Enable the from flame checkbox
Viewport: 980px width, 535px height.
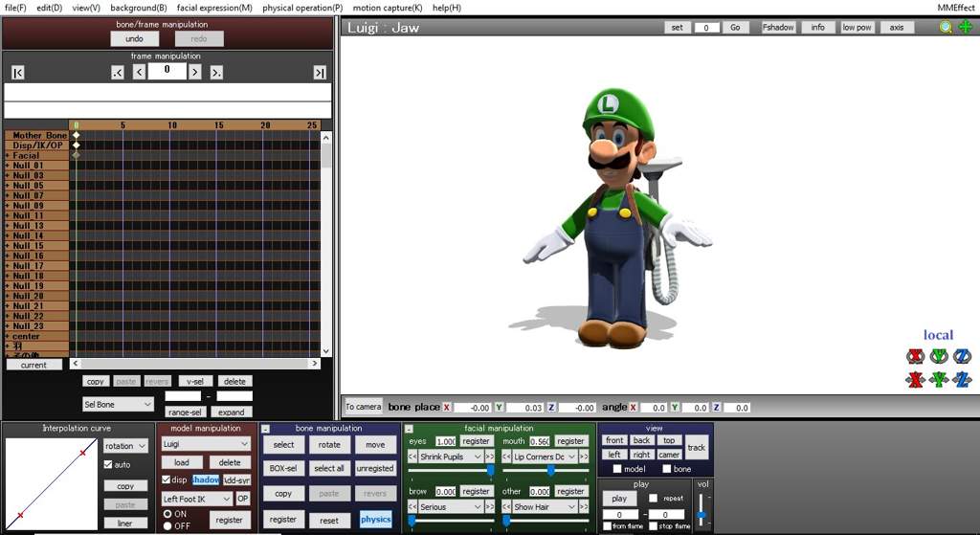(607, 526)
